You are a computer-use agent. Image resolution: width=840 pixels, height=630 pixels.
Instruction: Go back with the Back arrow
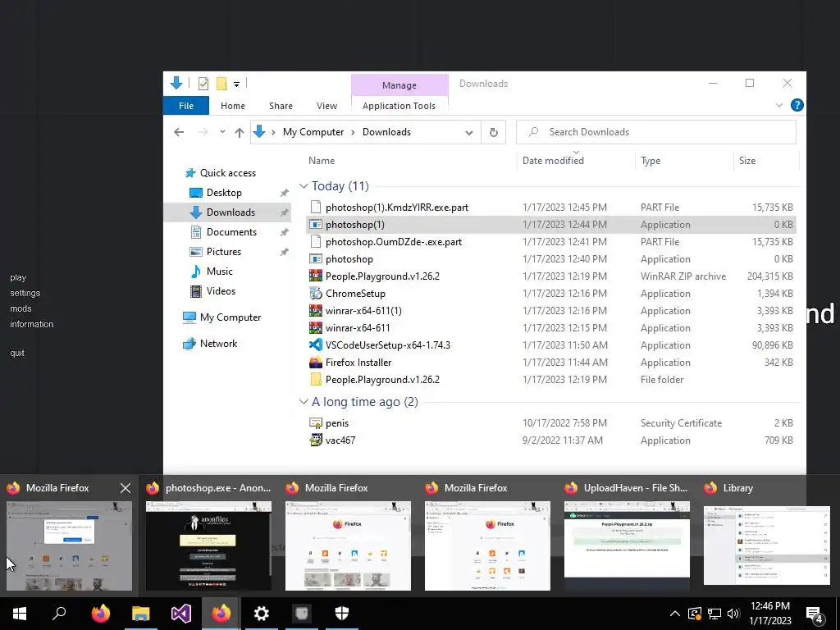pos(179,132)
